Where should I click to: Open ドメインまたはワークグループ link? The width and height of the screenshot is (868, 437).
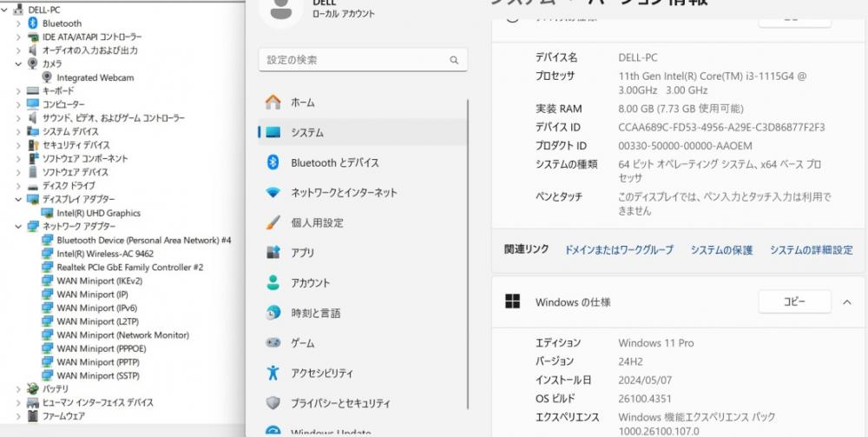click(618, 250)
